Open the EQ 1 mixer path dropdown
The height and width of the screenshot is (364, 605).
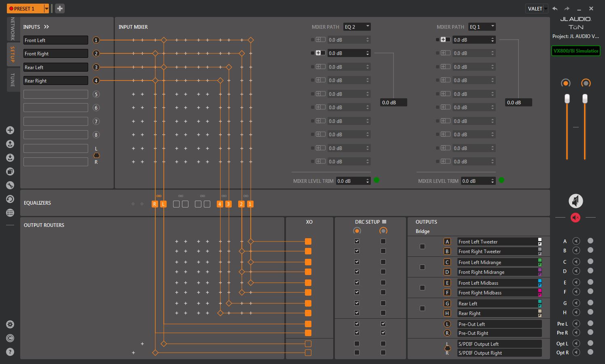[482, 27]
